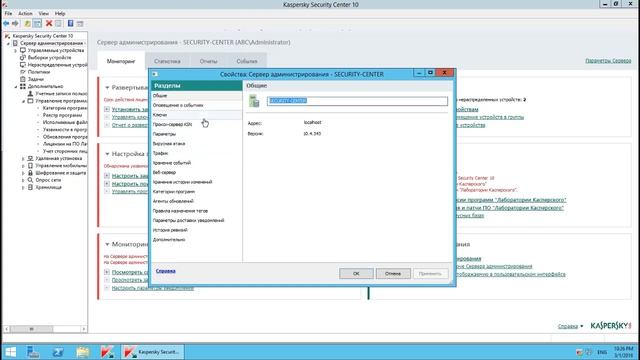
Task: Open the Параметры сервера link
Action: [608, 61]
